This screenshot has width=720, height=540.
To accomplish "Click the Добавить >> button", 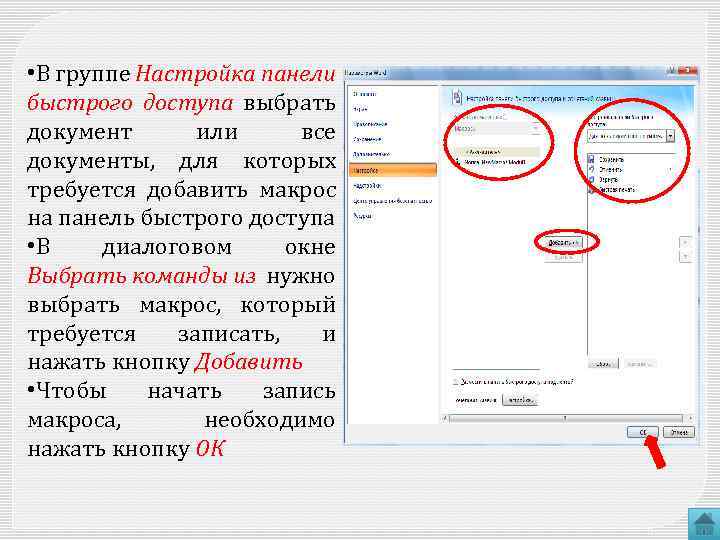I will [x=563, y=242].
